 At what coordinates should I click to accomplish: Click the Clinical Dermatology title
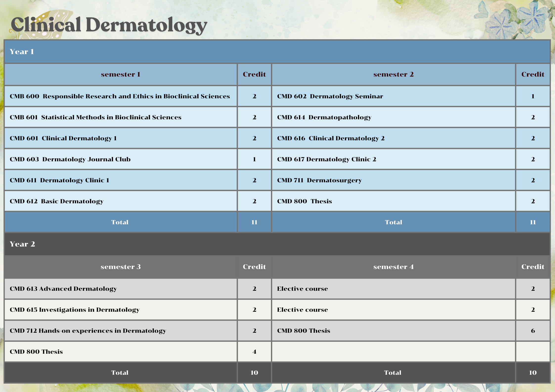109,25
